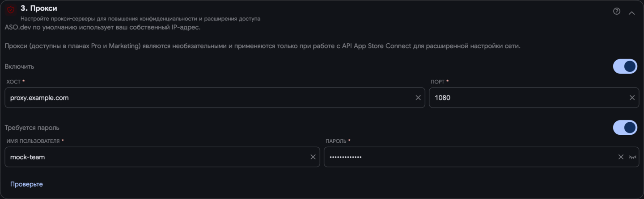
Task: Click the ХОСТ field label
Action: [x=13, y=82]
